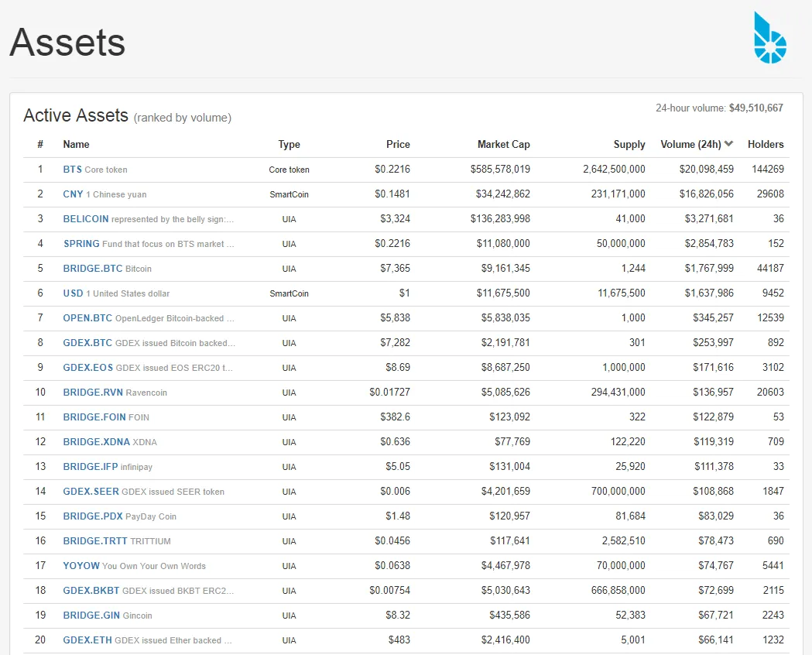Open the CNY asset link
Viewport: 812px width, 655px height.
(x=73, y=194)
